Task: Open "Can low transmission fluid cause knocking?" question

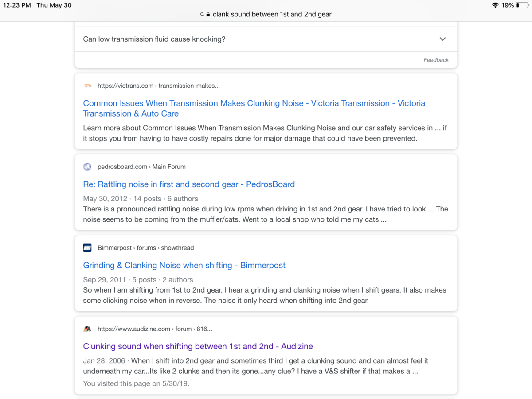Action: pyautogui.click(x=154, y=39)
